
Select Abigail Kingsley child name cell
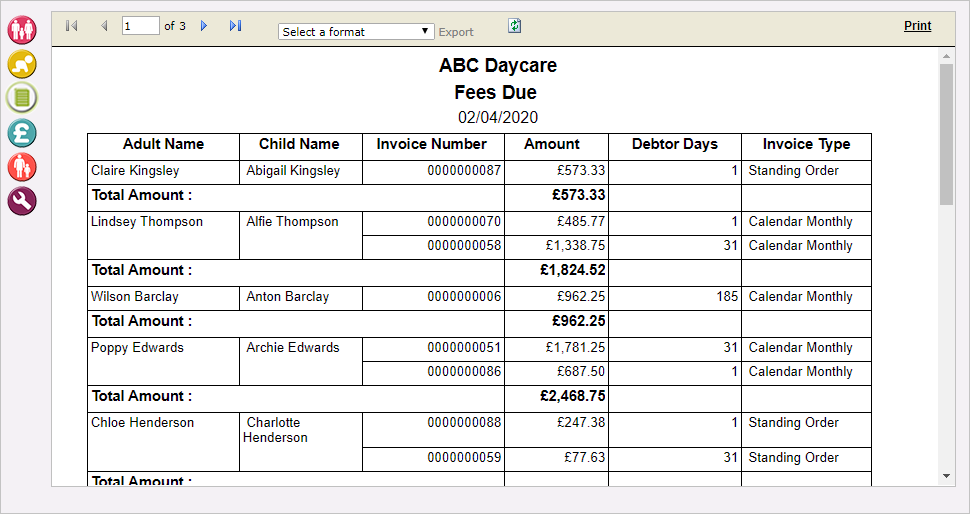point(301,173)
